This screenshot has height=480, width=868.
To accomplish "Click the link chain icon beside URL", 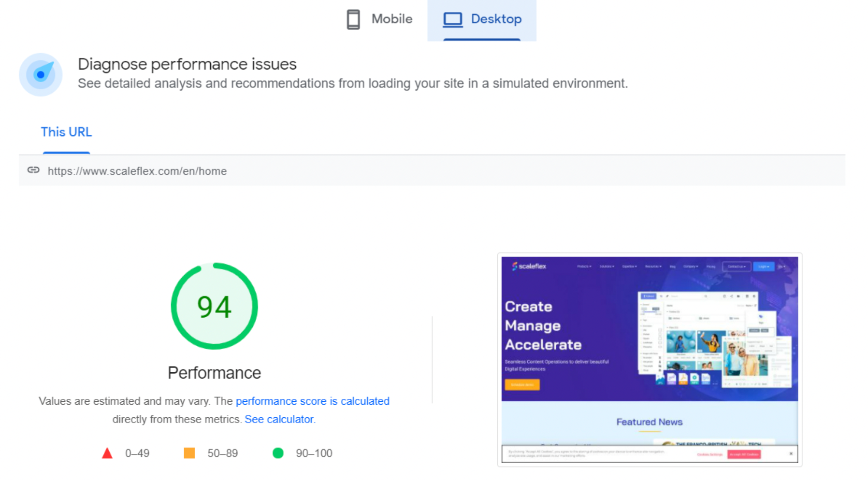I will click(x=33, y=170).
